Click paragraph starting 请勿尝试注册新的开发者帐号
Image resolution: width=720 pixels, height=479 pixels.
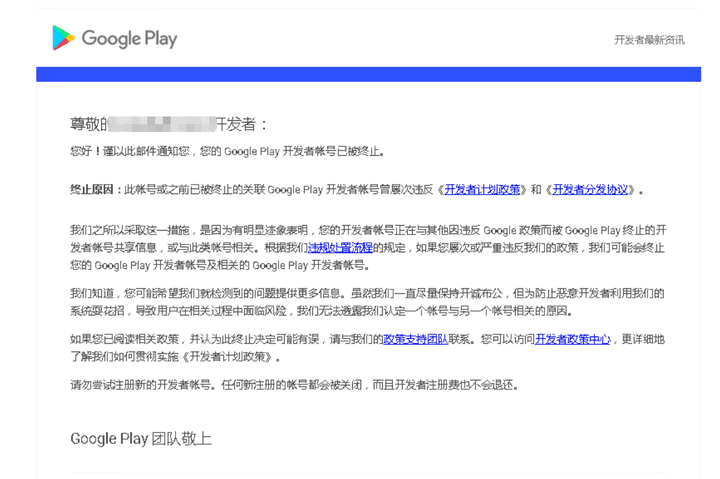[294, 385]
